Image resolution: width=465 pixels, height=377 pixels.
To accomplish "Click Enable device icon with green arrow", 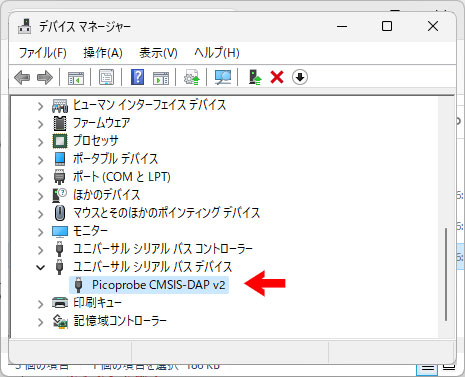I will [255, 77].
